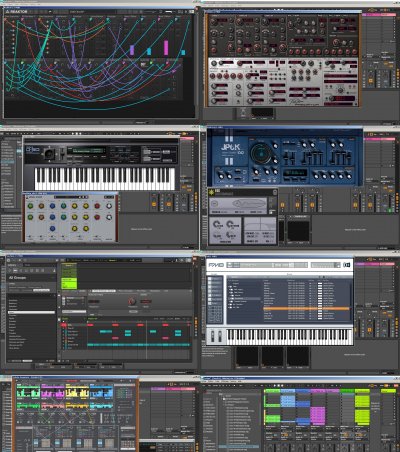Image resolution: width=400 pixels, height=452 pixels.
Task: Select the All Groups heading in Maschine
Action: coord(17,278)
